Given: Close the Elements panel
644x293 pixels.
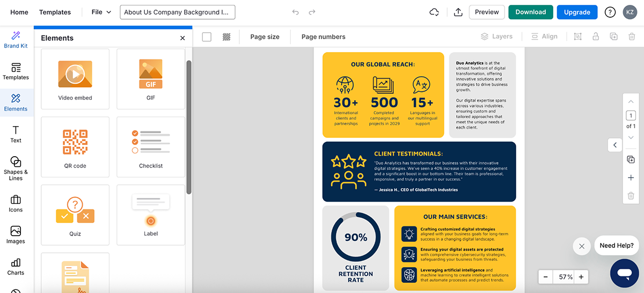Looking at the screenshot, I should (x=182, y=38).
